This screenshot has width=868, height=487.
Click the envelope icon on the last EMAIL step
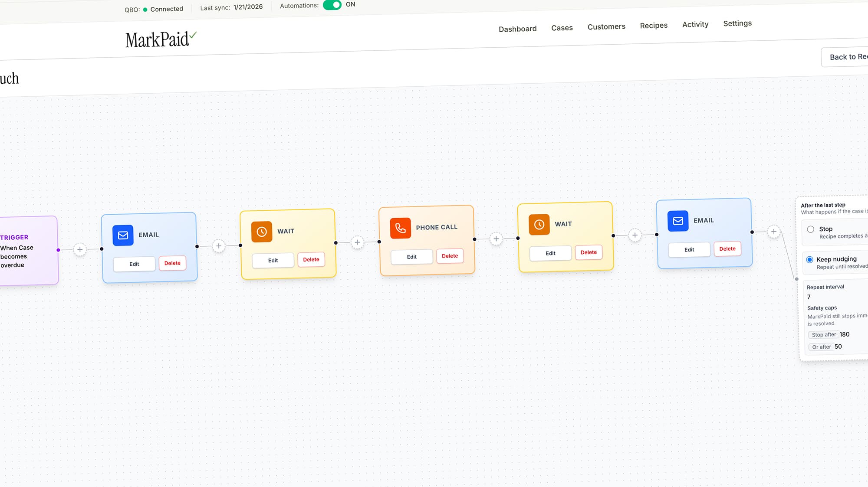coord(677,221)
